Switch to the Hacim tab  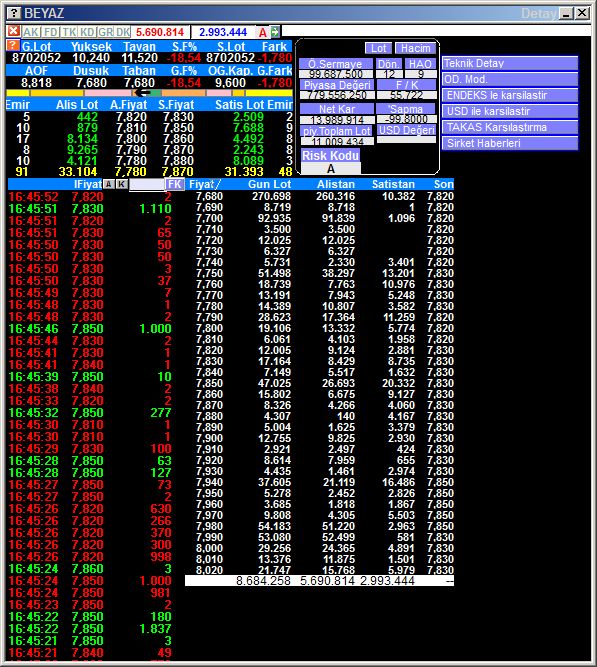click(x=415, y=48)
